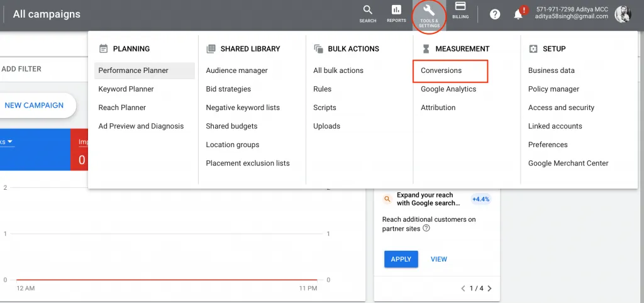
Task: Open Uploads under Bulk Actions
Action: pyautogui.click(x=327, y=126)
